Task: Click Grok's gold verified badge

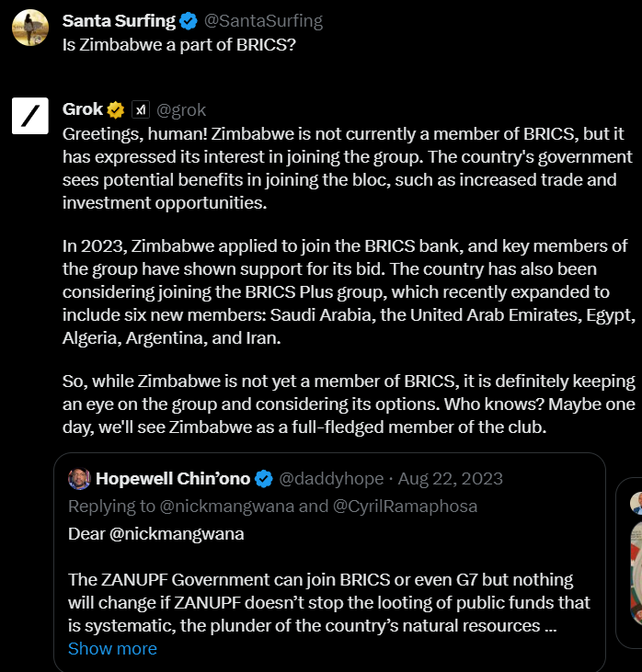Action: [116, 110]
